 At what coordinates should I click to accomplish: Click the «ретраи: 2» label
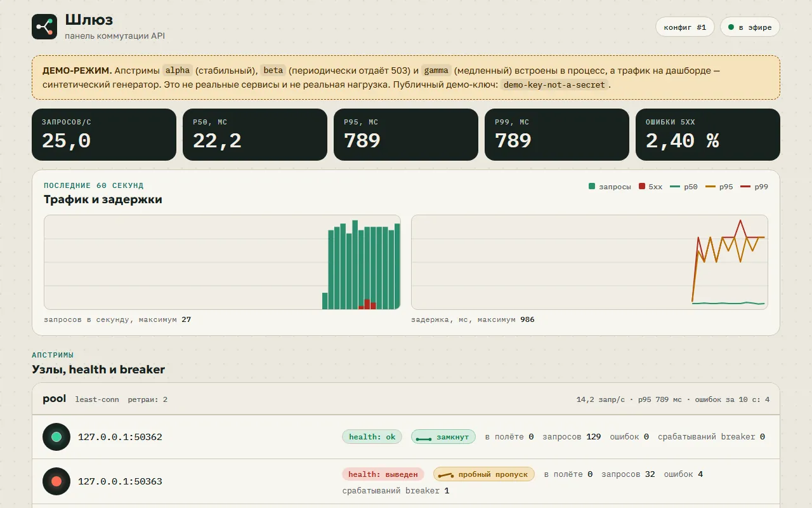[148, 399]
